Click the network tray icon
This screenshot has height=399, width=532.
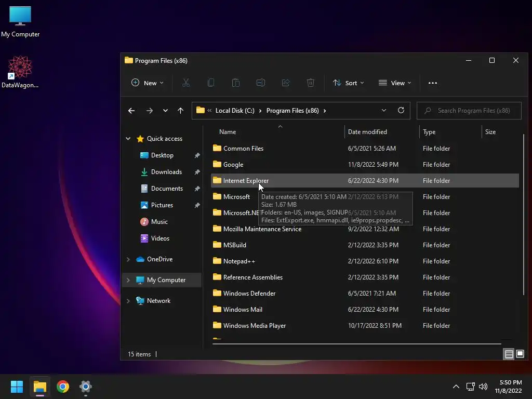[470, 387]
